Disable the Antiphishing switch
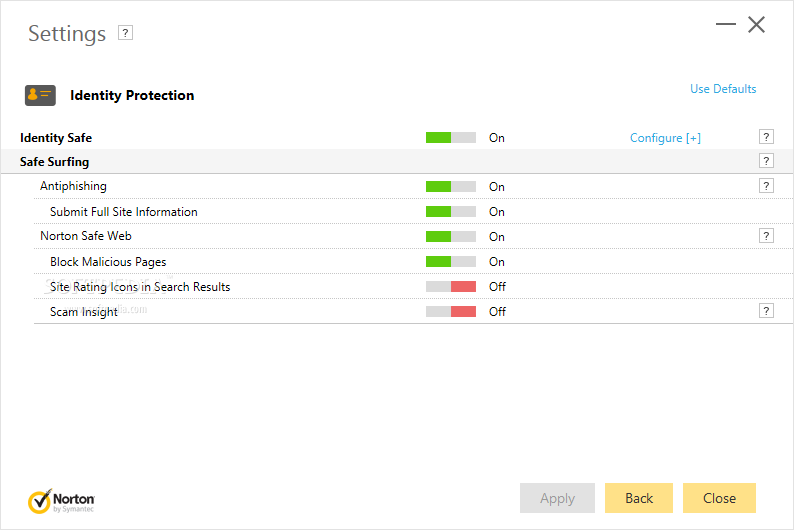This screenshot has width=794, height=530. (x=450, y=186)
